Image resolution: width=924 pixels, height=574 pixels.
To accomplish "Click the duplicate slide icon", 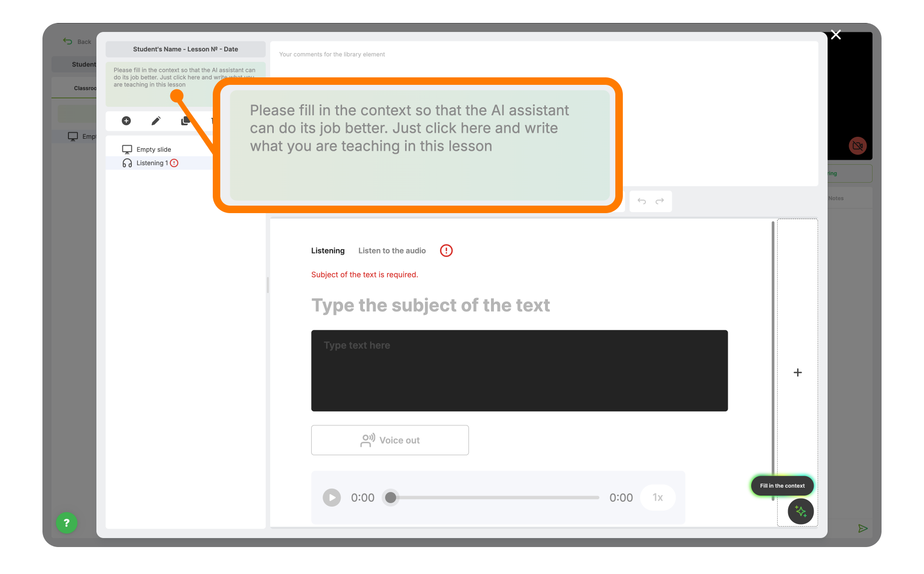I will 185,121.
